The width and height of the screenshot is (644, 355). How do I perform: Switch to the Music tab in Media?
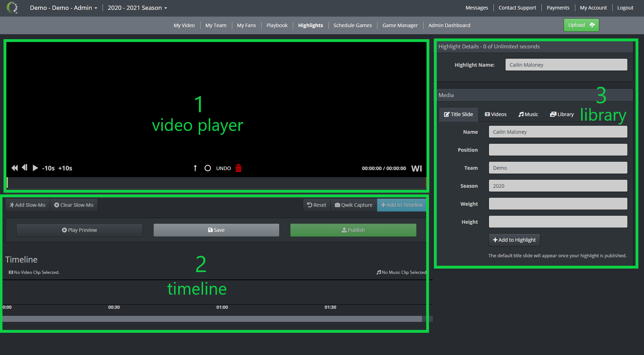(528, 114)
